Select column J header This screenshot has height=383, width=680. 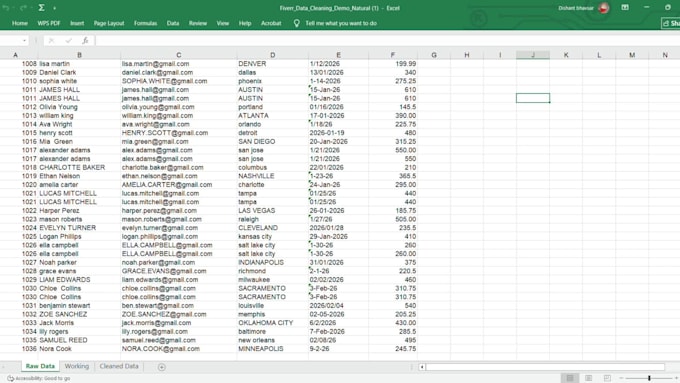533,55
